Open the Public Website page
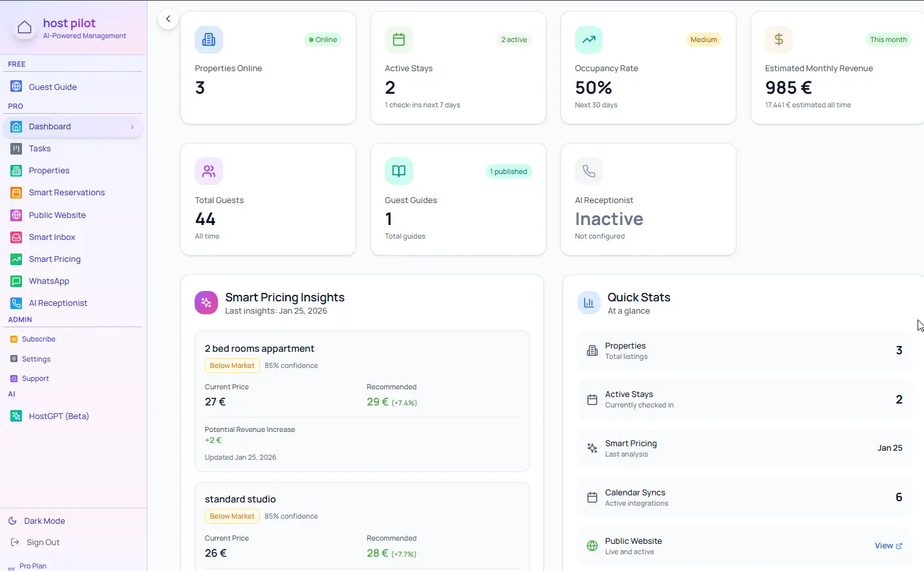Viewport: 924px width, 571px height. (57, 215)
